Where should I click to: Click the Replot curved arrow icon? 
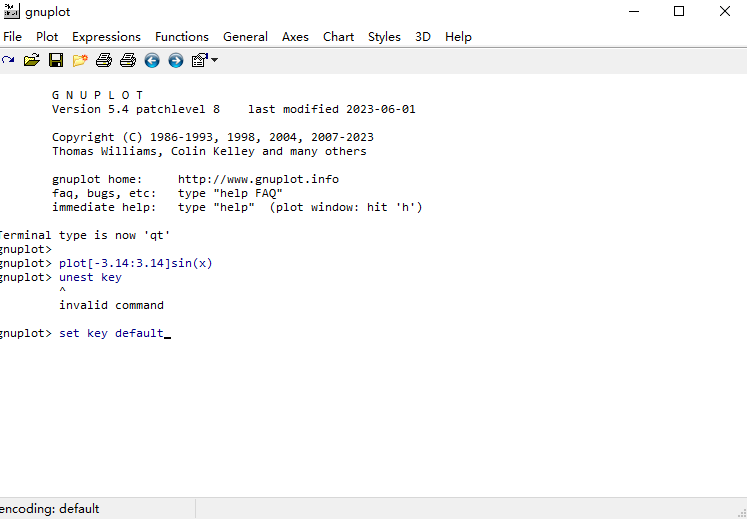click(8, 61)
